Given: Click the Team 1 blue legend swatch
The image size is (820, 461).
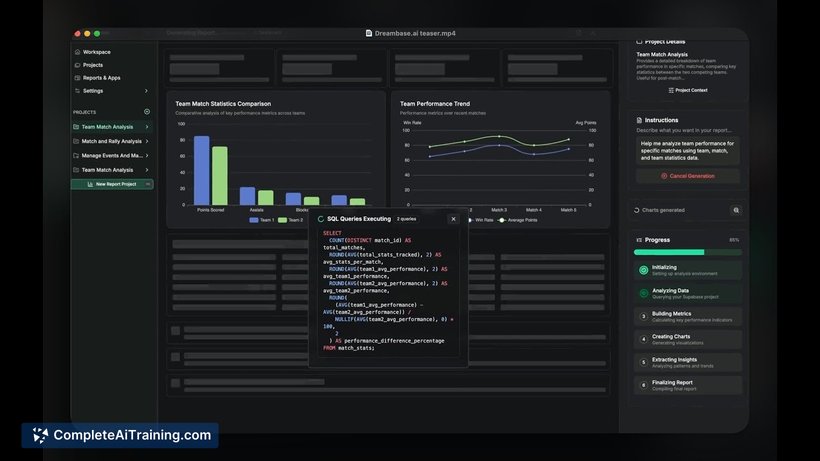Looking at the screenshot, I should 254,220.
